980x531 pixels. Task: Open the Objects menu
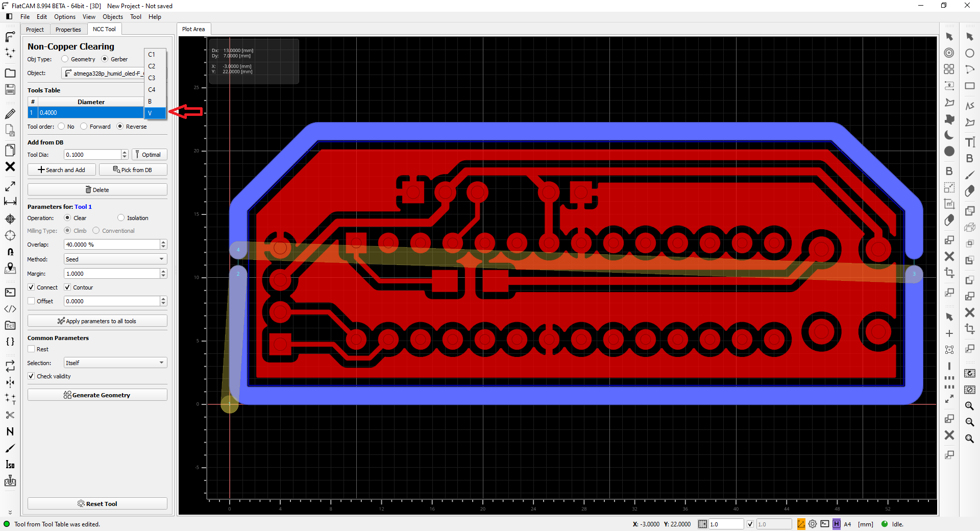pyautogui.click(x=113, y=17)
